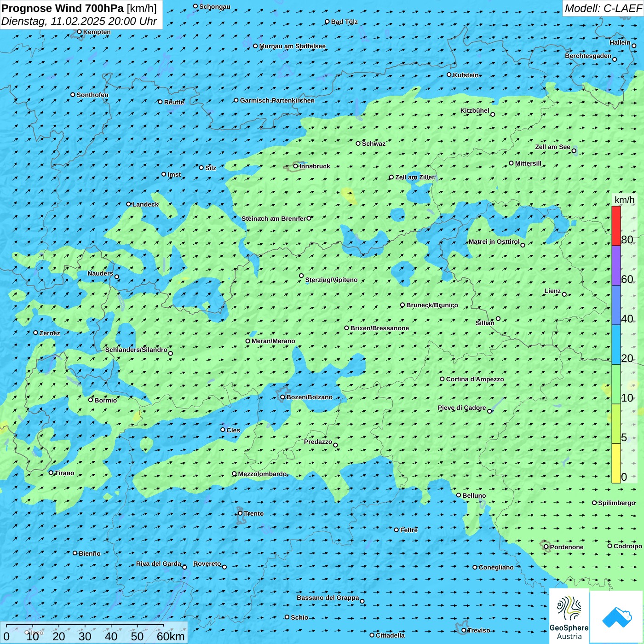
Task: Select the Kempten location marker
Action: coord(79,32)
